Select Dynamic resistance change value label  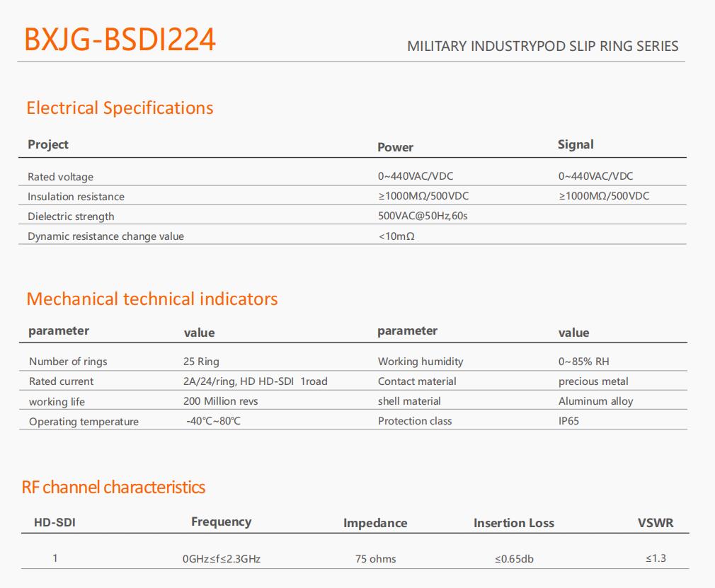tap(105, 236)
